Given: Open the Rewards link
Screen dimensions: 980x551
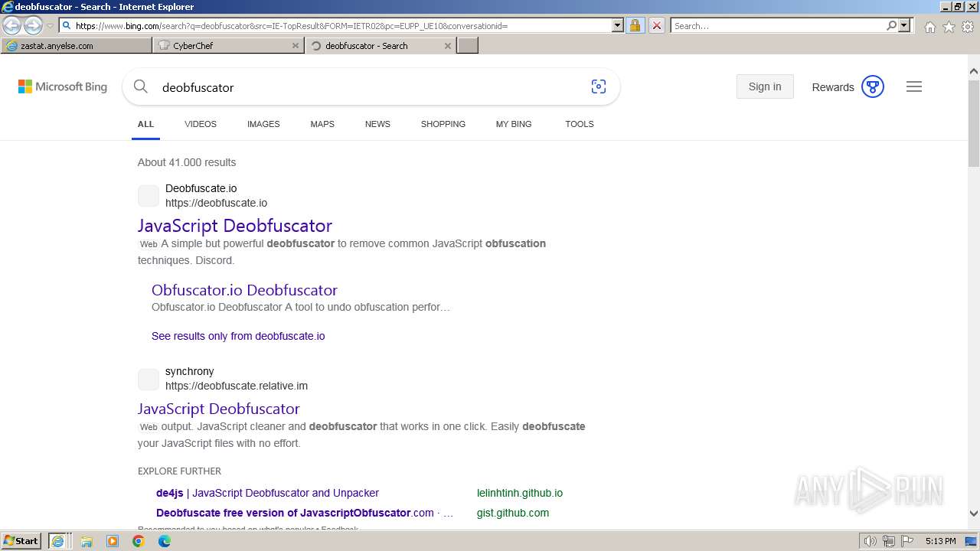Looking at the screenshot, I should [x=833, y=87].
